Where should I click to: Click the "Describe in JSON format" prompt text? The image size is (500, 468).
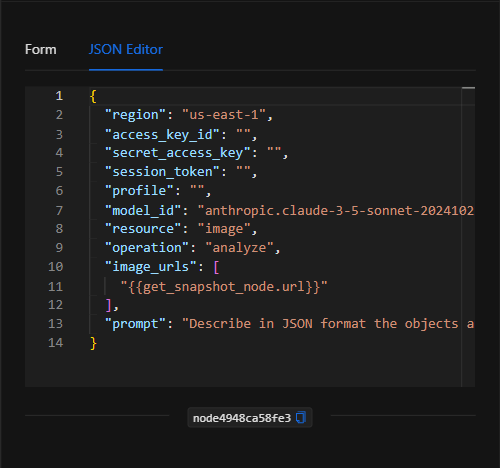(328, 324)
